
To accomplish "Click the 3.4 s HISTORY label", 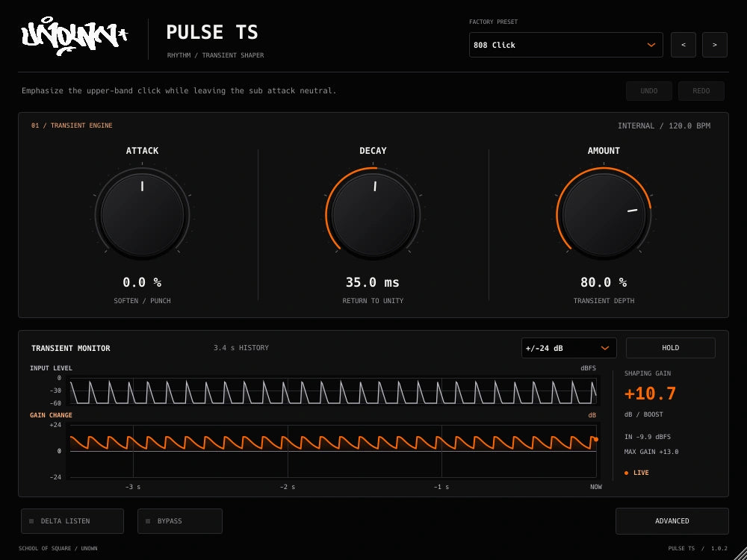I will [x=241, y=348].
